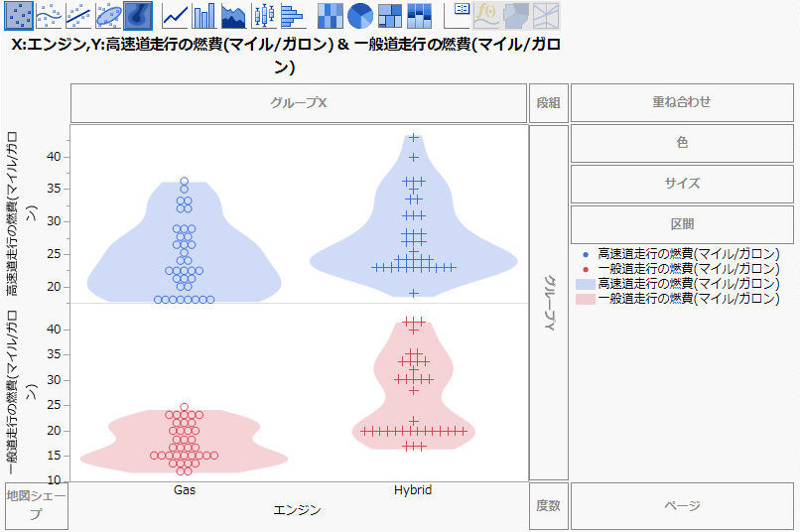Click the light blue legend fill swatch
This screenshot has height=532, width=800.
click(x=586, y=284)
